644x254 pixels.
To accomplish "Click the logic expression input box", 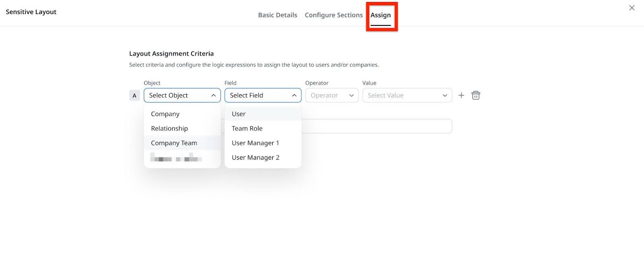I will (x=377, y=126).
